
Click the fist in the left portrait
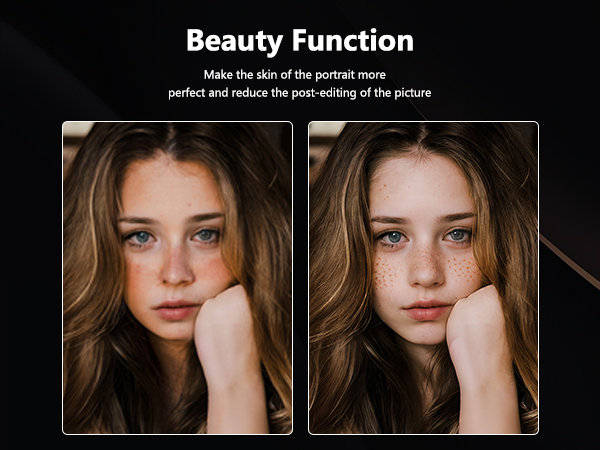[222, 316]
